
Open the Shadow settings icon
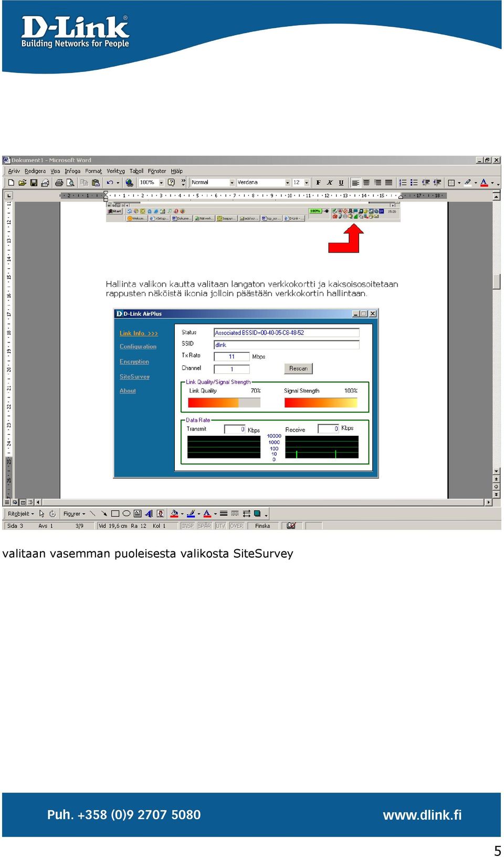coord(257,514)
